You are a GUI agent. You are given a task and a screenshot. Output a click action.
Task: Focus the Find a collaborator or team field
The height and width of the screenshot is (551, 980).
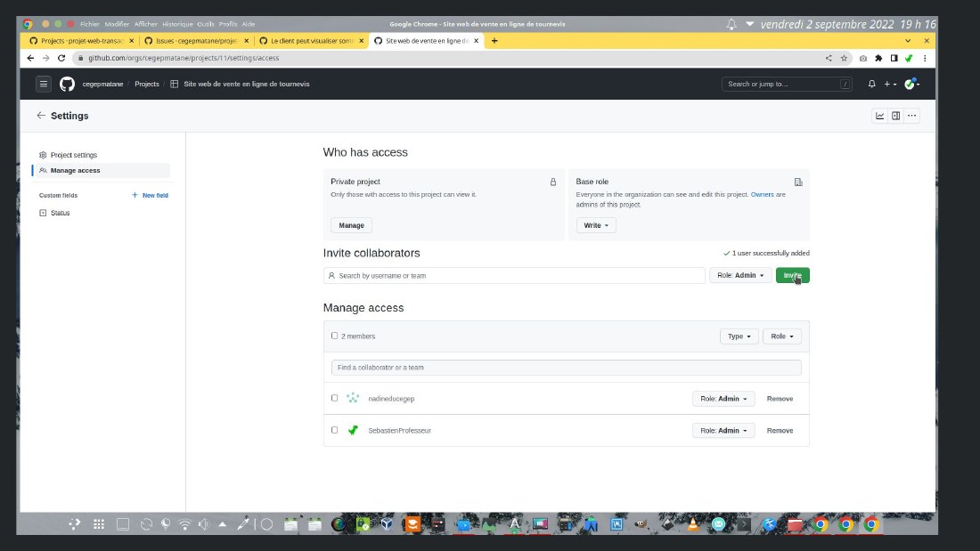coord(567,368)
